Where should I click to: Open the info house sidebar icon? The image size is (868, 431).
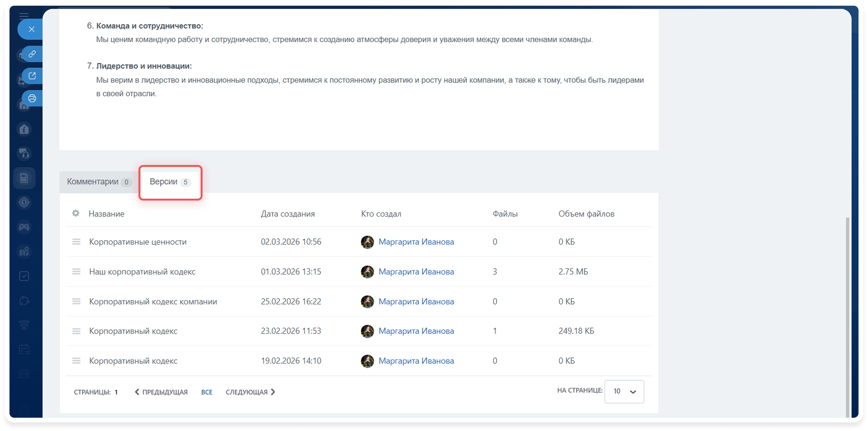[24, 129]
